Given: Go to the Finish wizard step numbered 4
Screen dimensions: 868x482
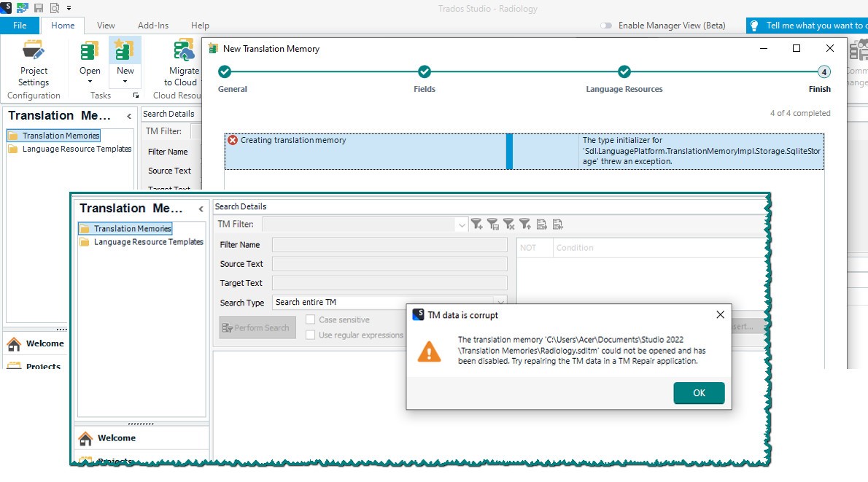Looking at the screenshot, I should click(x=824, y=72).
